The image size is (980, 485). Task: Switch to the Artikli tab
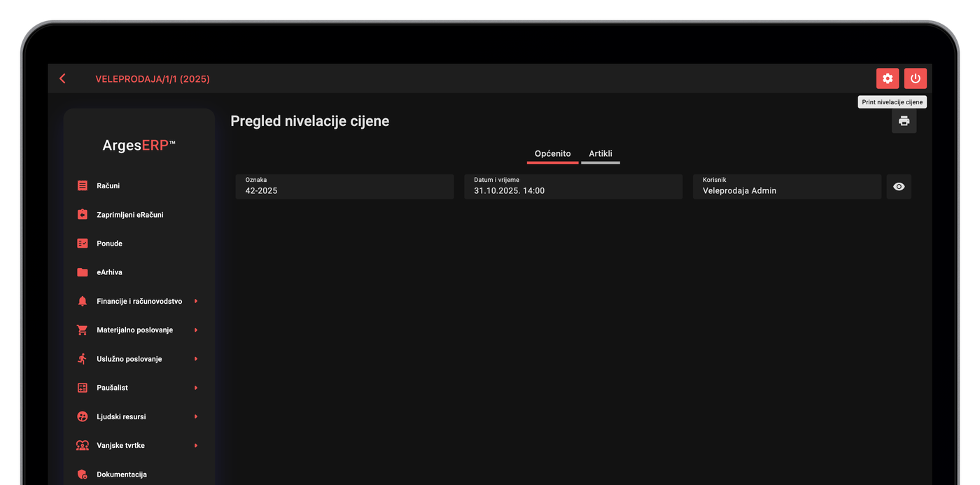601,154
